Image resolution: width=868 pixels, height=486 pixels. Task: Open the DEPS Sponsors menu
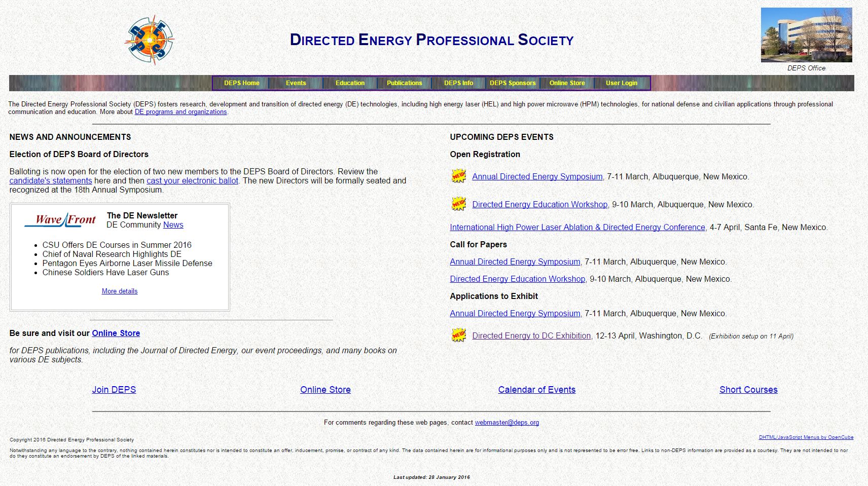pos(513,83)
